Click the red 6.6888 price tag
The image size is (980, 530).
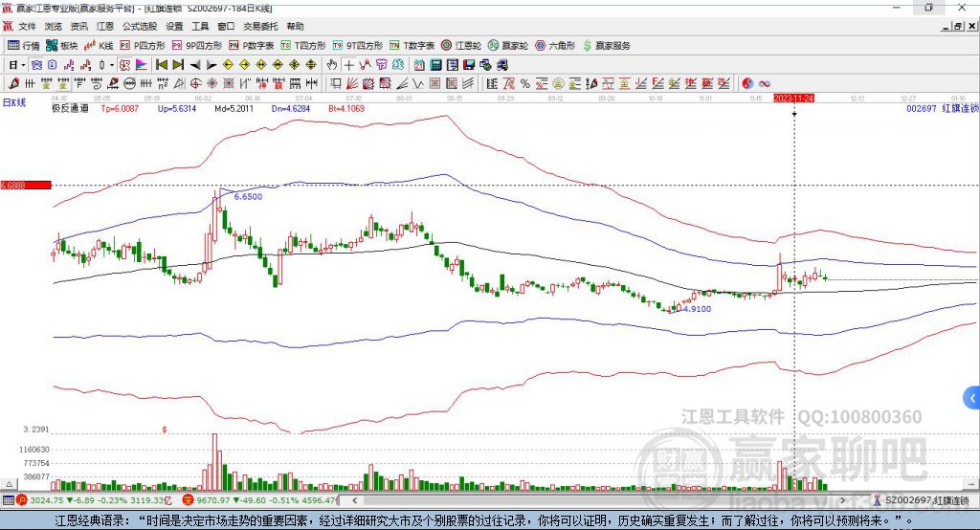click(26, 185)
